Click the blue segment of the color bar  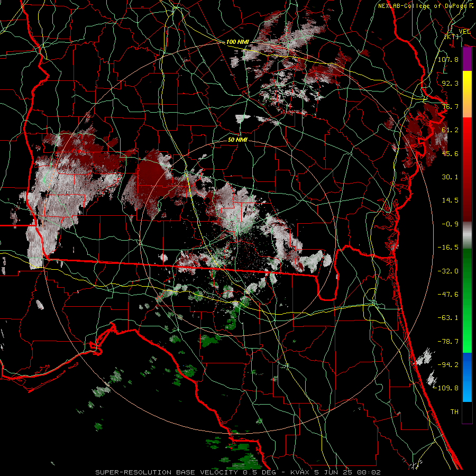click(x=467, y=377)
